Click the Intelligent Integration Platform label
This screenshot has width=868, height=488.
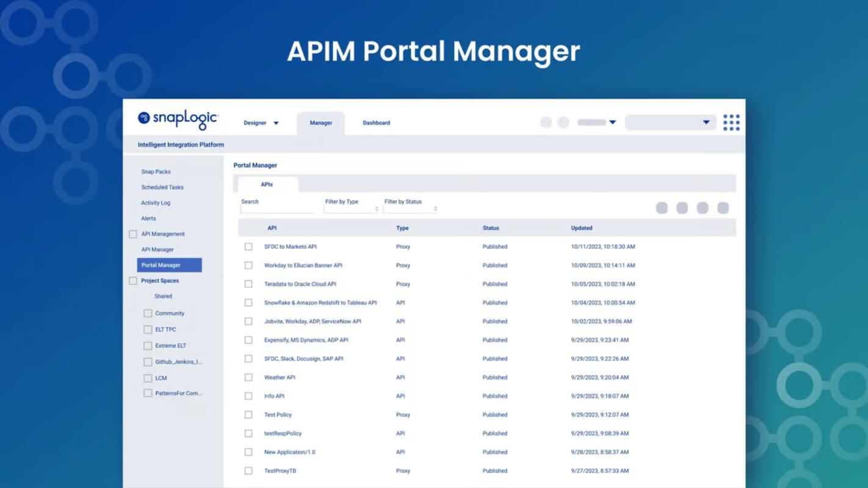click(x=181, y=145)
